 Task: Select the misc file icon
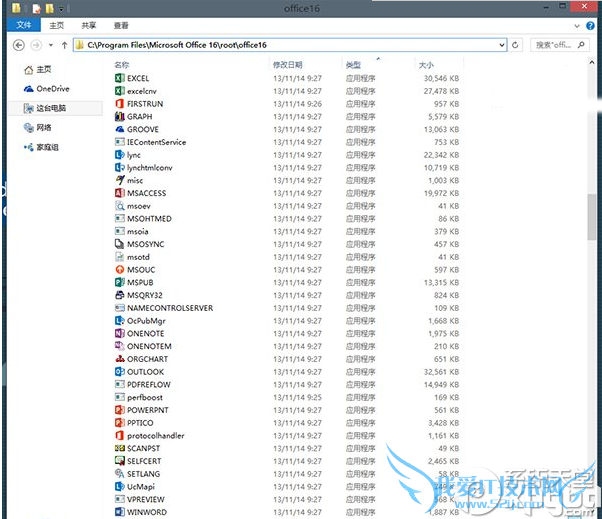(x=120, y=180)
